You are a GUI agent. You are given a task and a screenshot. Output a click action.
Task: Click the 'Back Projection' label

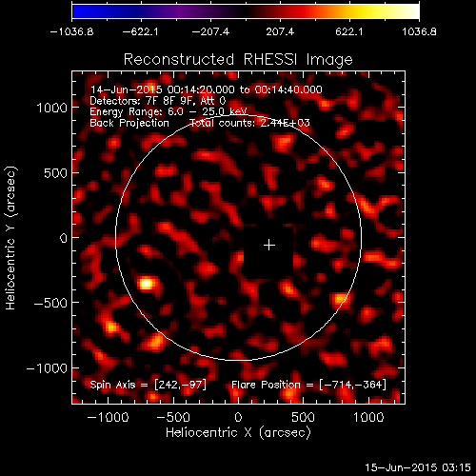(129, 123)
